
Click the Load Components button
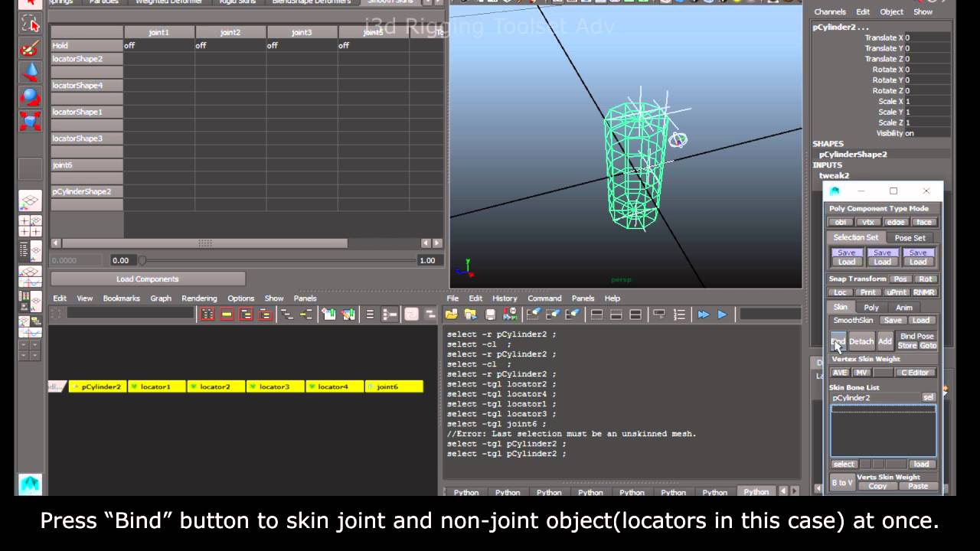[148, 279]
